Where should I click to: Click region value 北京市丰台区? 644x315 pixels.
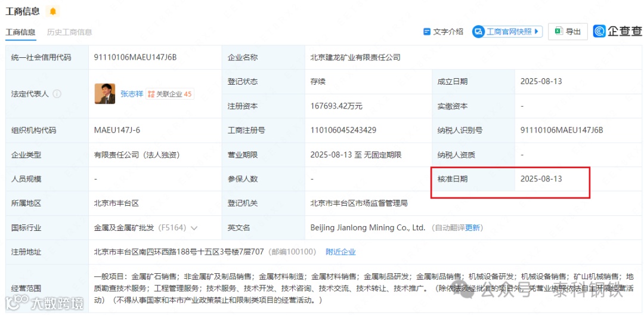tap(116, 203)
